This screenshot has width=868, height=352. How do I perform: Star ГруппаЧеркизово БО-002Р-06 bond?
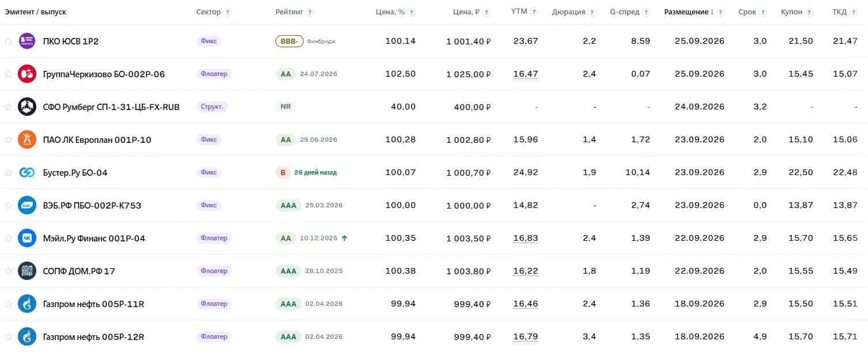pos(8,74)
